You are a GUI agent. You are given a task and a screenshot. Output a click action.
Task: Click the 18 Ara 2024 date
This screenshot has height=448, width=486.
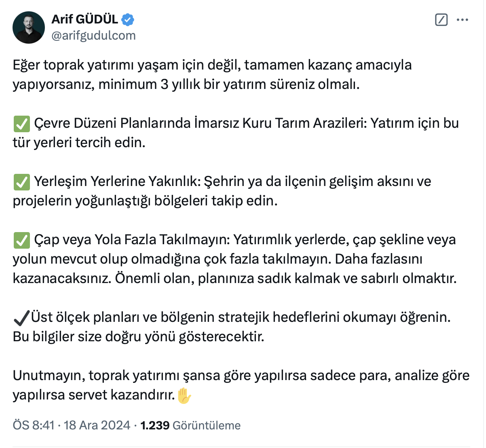pos(97,425)
